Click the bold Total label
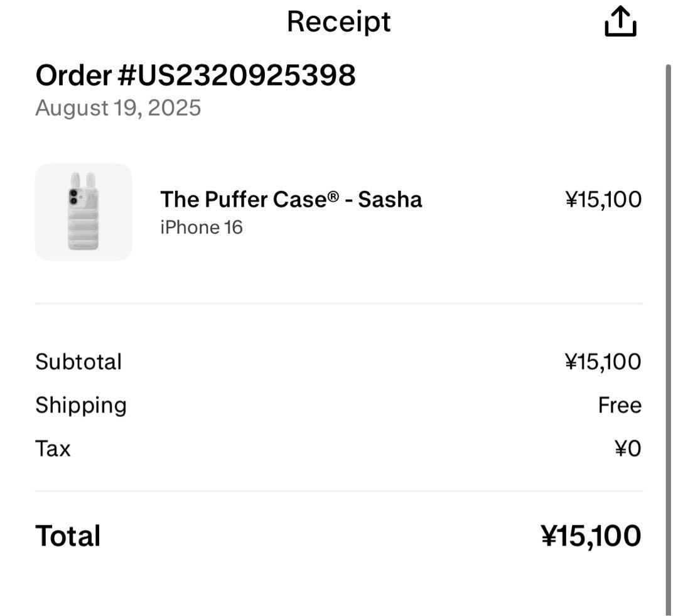Viewport: 678px width, 616px height. (68, 536)
